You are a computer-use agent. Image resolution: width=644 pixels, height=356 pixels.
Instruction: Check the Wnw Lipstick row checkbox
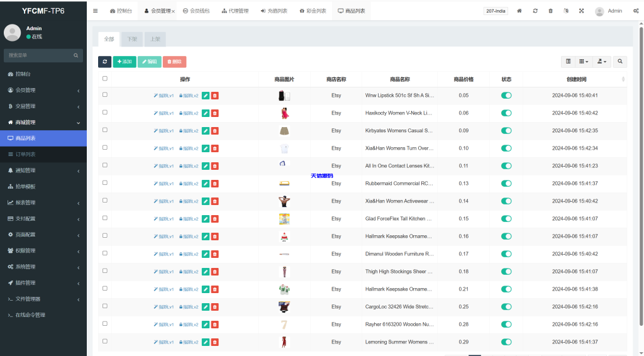[x=105, y=94]
